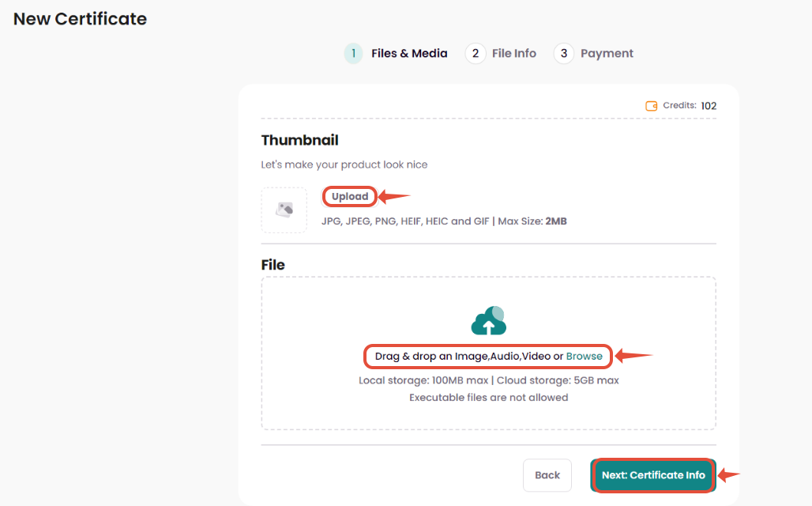Click the step 1 number circle
The width and height of the screenshot is (812, 506).
354,54
